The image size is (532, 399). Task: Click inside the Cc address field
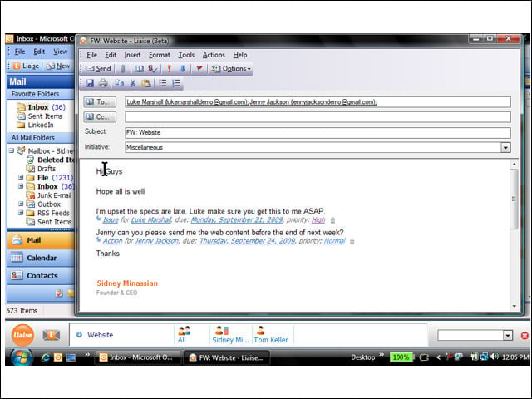pyautogui.click(x=318, y=117)
